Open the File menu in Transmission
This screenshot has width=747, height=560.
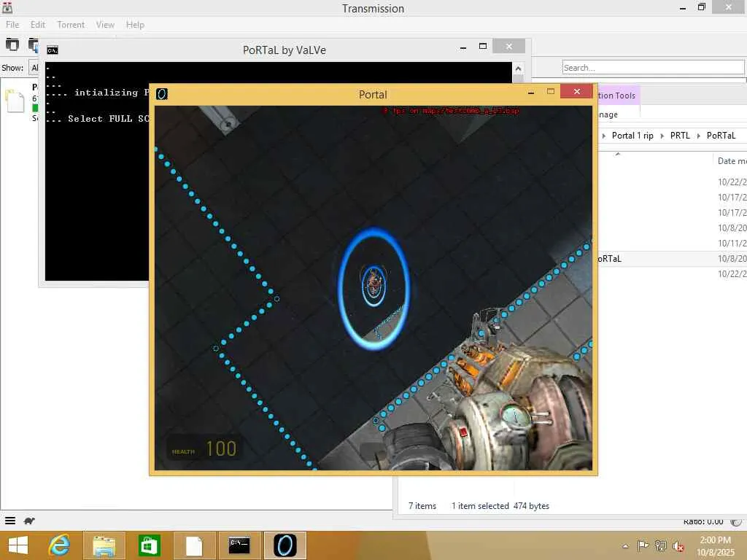(12, 25)
